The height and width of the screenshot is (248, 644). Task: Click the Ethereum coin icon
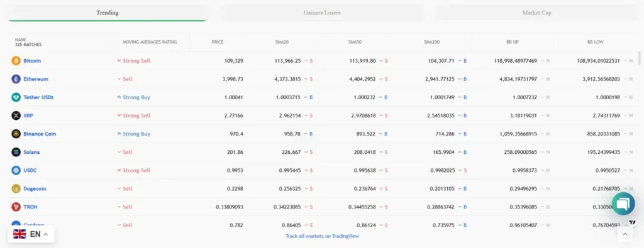tap(16, 79)
